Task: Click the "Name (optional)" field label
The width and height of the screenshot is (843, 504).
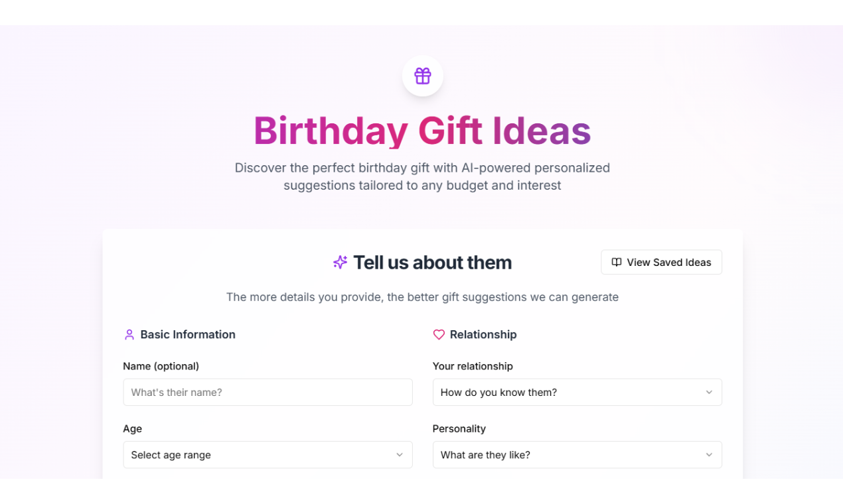Action: [159, 365]
